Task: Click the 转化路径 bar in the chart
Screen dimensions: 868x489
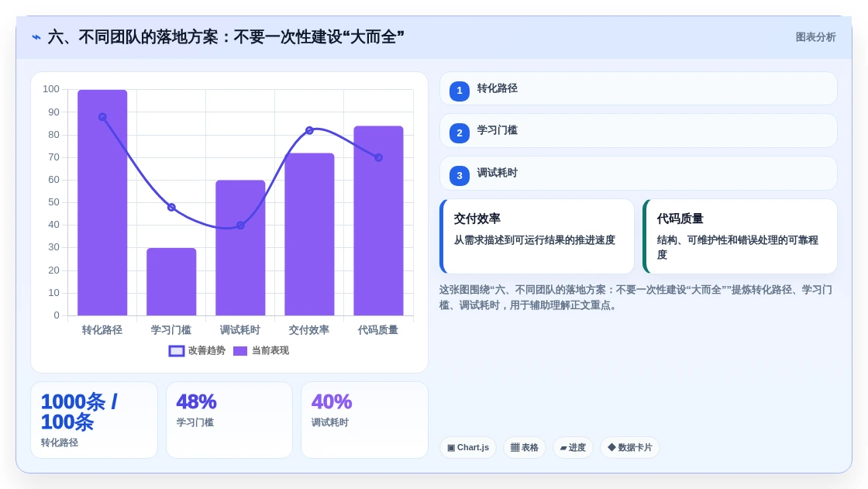Action: point(102,203)
